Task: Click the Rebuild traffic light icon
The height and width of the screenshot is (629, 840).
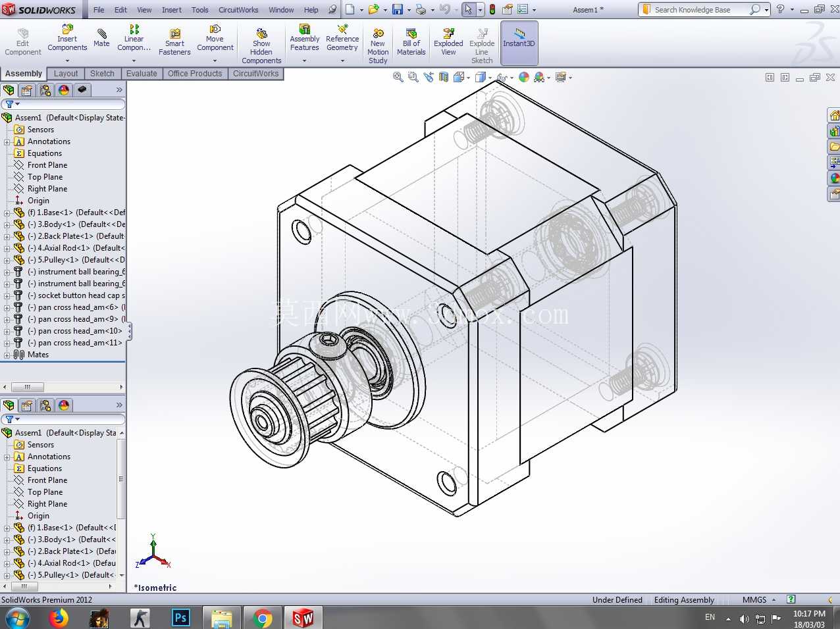Action: click(x=492, y=9)
